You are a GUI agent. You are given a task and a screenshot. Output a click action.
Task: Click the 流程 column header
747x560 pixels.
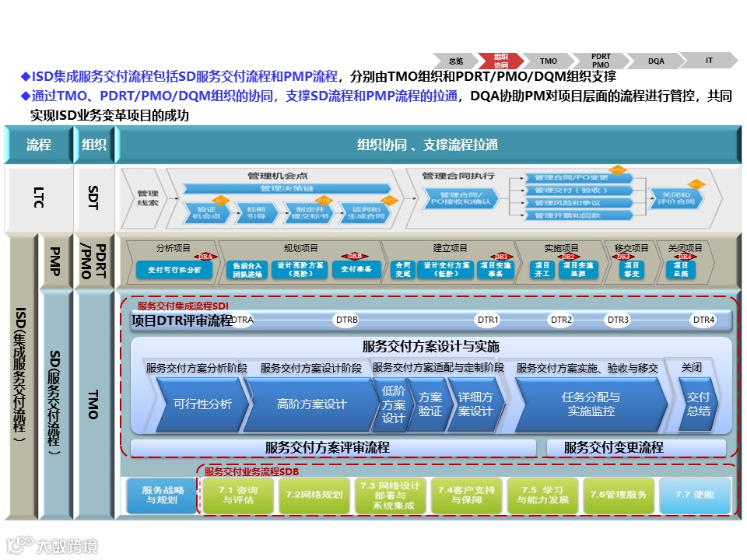pos(39,145)
